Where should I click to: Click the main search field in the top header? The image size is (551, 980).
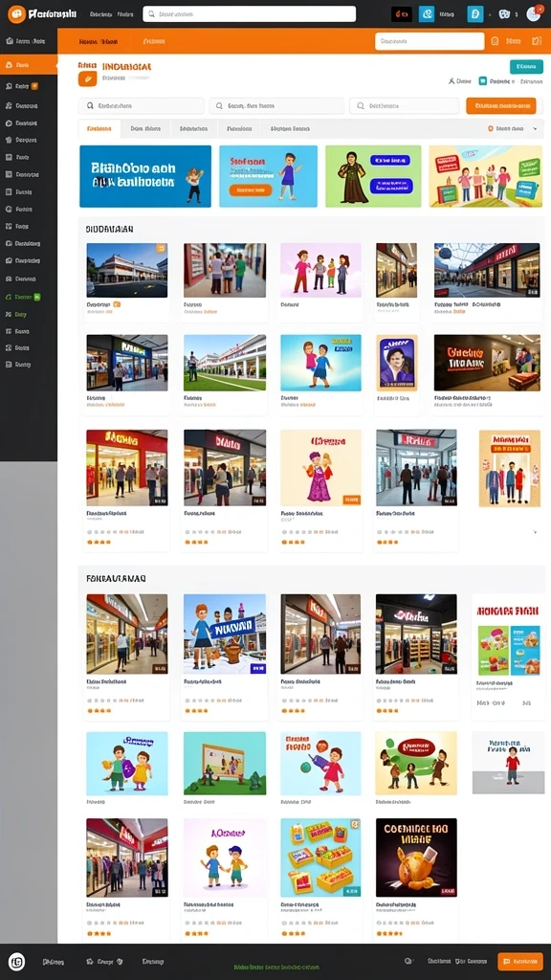tap(250, 13)
